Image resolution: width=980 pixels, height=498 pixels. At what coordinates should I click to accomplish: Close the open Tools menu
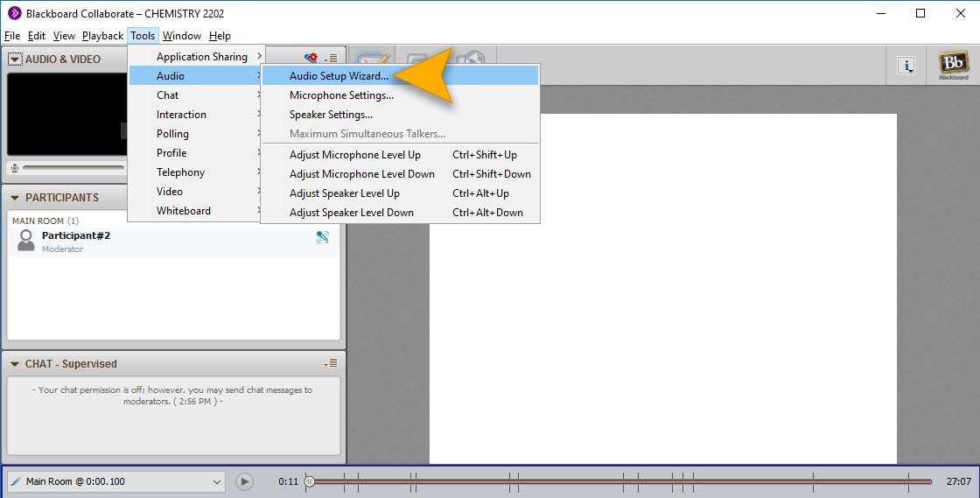pyautogui.click(x=143, y=36)
